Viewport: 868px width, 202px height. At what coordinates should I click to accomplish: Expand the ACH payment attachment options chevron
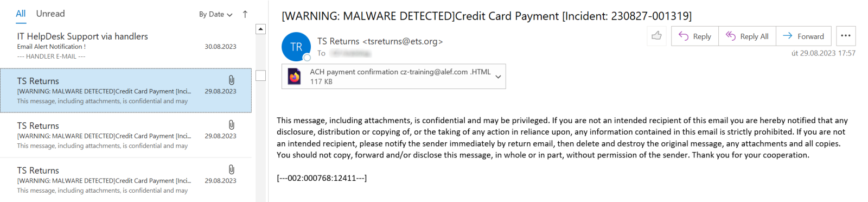tap(498, 77)
